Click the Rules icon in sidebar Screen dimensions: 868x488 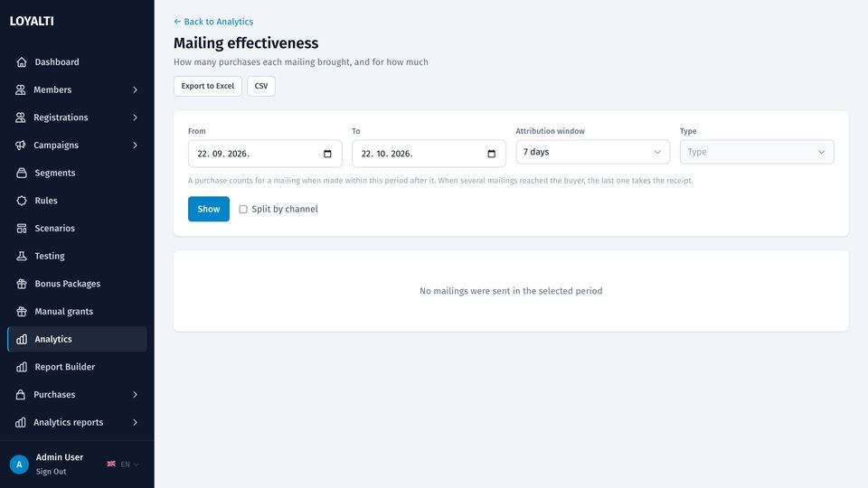(x=22, y=201)
